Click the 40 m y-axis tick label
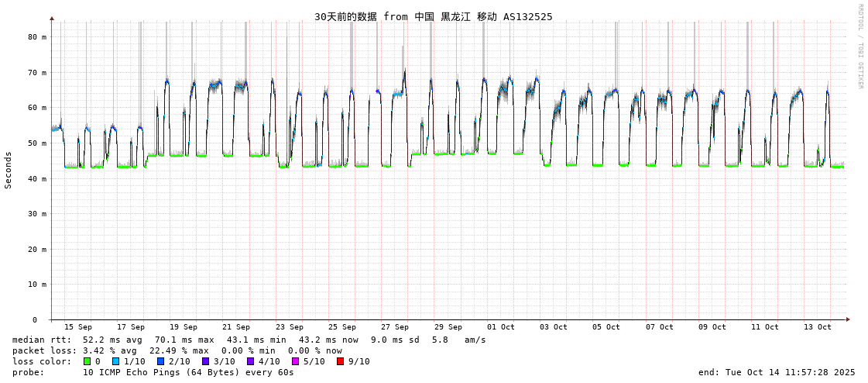Screen dimensions: 868x383 pyautogui.click(x=37, y=178)
